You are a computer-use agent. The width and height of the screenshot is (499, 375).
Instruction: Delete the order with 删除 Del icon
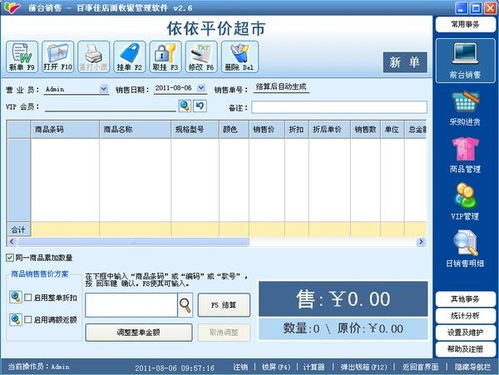click(x=240, y=57)
